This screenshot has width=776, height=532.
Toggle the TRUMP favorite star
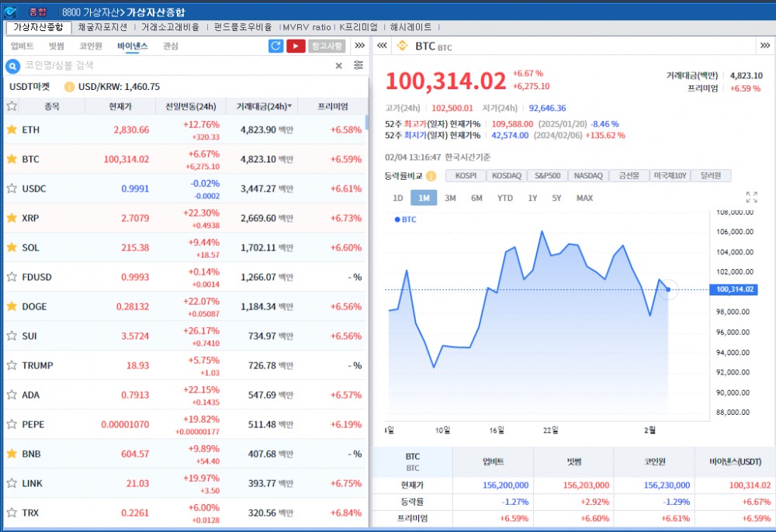(x=11, y=365)
